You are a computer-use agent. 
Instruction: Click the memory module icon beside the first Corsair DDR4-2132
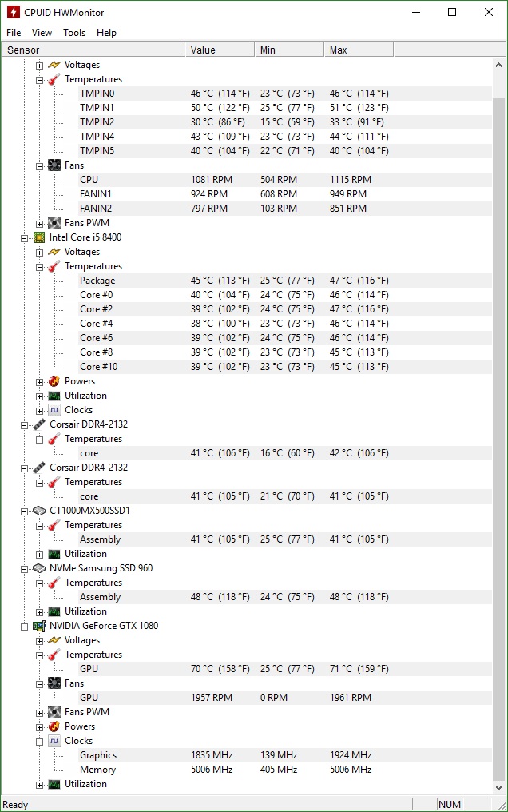point(38,424)
